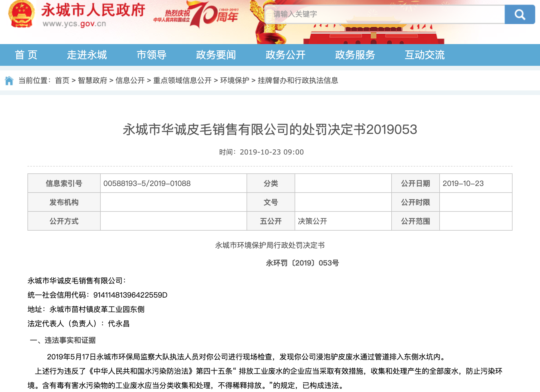540x392 pixels.
Task: Click the 五公开 table header cell
Action: tap(271, 221)
